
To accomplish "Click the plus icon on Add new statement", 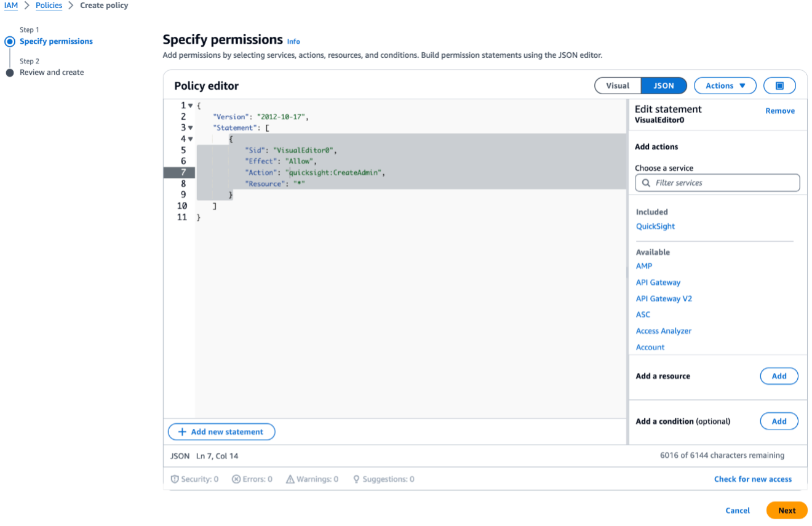I will pos(182,432).
